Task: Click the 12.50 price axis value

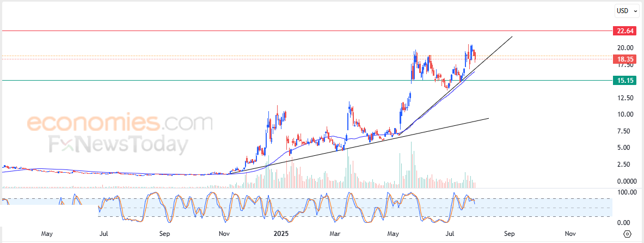Action: pos(624,98)
